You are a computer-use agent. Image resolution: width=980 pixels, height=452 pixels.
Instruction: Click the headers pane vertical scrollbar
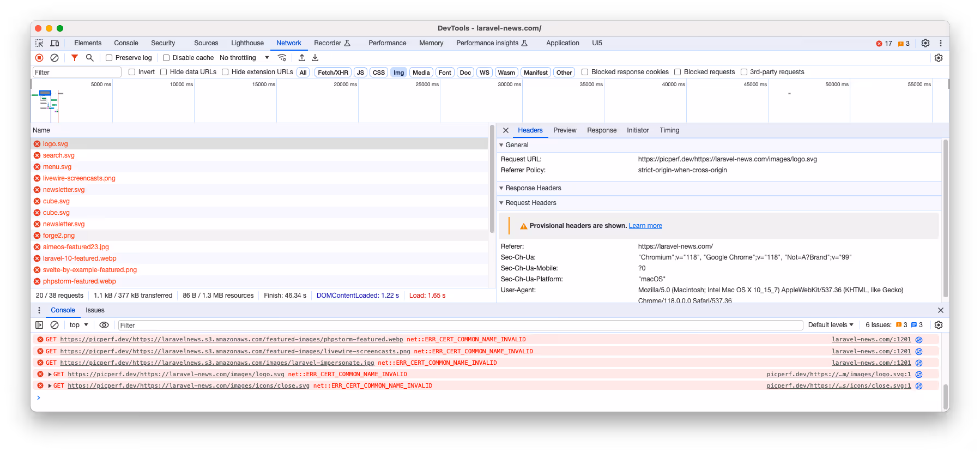pos(945,218)
